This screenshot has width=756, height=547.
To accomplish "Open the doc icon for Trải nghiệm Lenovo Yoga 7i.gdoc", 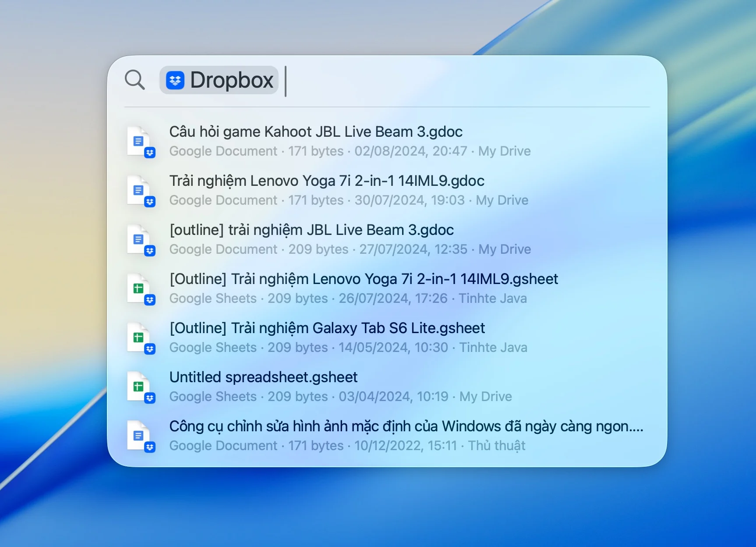I will click(x=141, y=191).
